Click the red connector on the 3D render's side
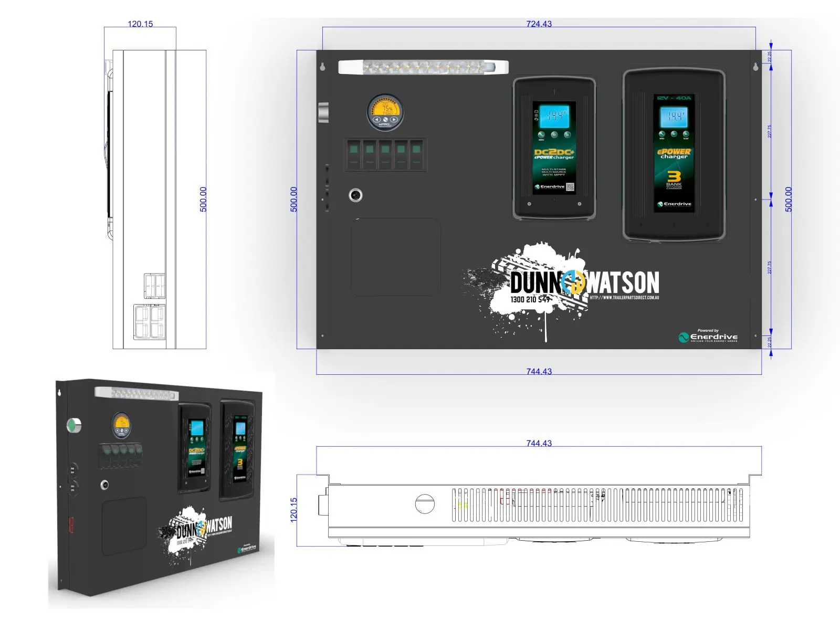Viewport: 840px width, 630px height. click(x=70, y=525)
